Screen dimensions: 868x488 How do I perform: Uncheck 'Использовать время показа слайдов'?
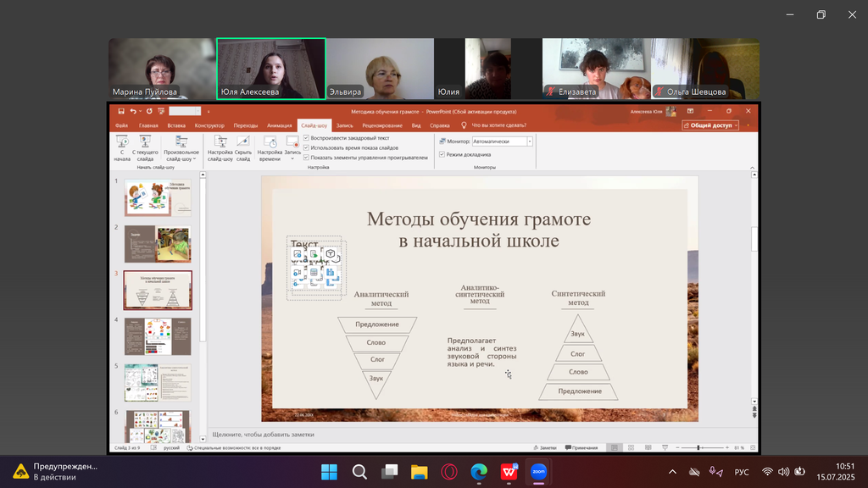click(306, 147)
